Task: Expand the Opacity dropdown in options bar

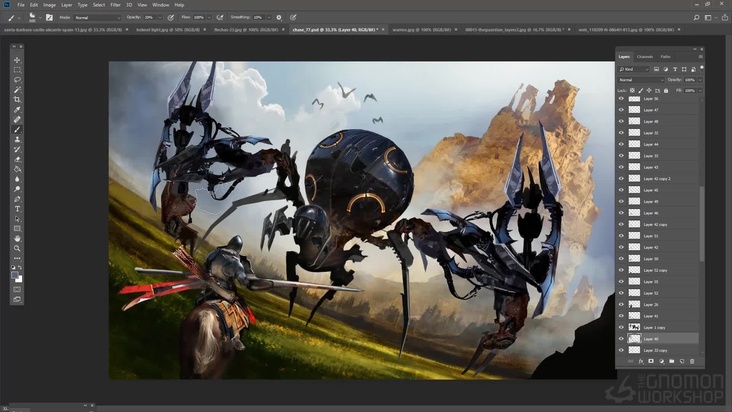Action: coord(162,17)
